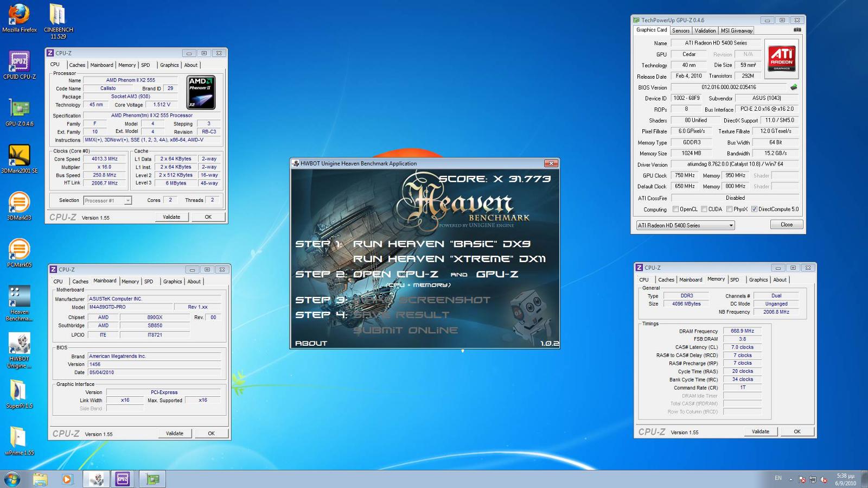
Task: Open Windows Media Player from taskbar
Action: click(67, 479)
